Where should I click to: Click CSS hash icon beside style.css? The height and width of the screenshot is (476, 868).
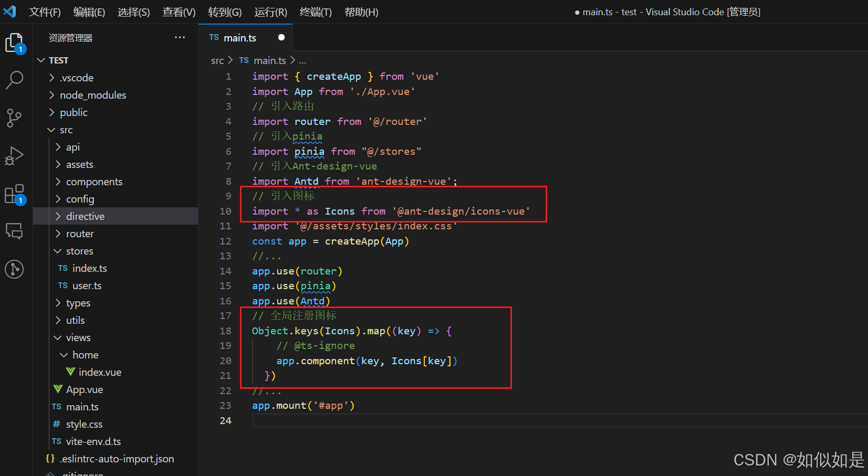(57, 424)
